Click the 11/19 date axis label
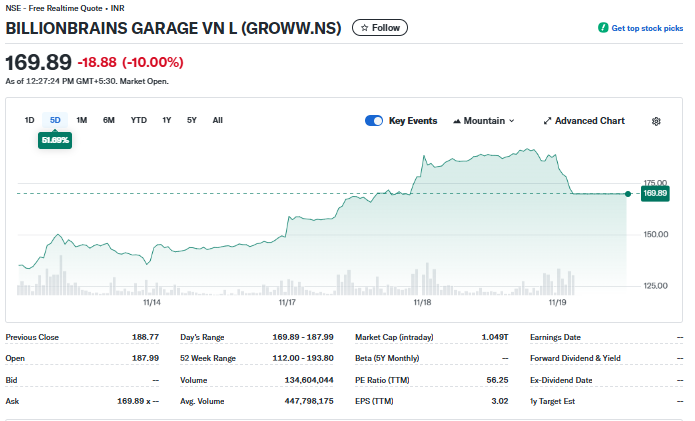 [x=557, y=302]
